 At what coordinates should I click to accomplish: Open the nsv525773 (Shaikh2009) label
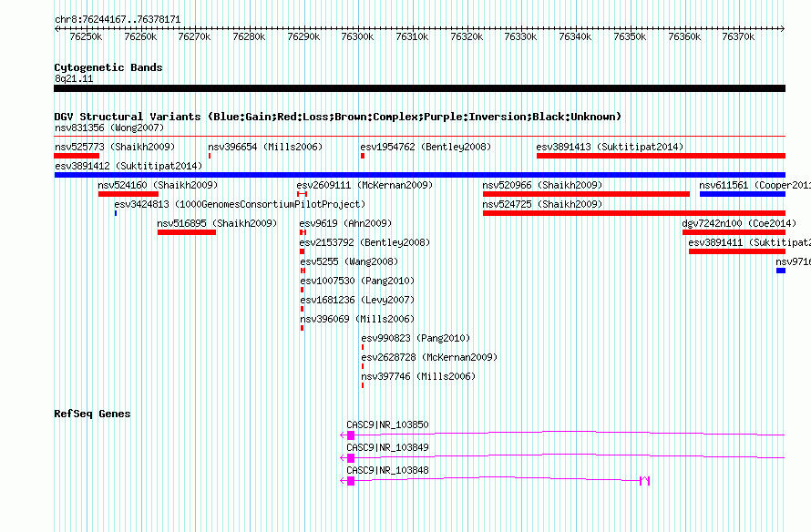click(x=115, y=147)
